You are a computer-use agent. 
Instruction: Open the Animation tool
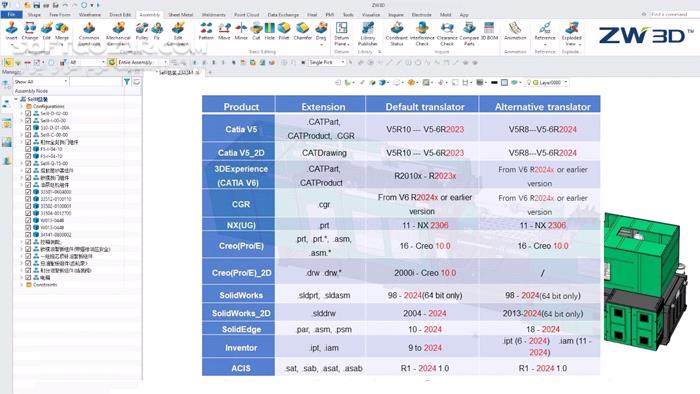click(515, 31)
